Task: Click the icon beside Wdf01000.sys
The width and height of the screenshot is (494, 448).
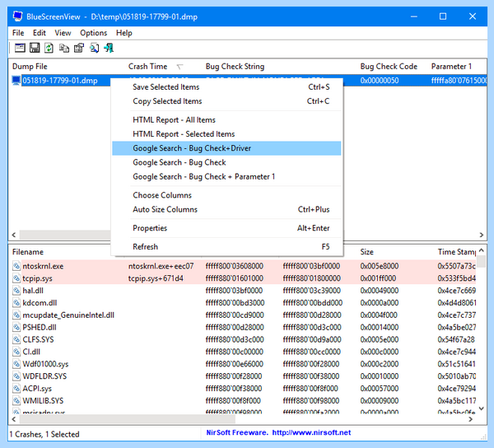Action: 16,364
